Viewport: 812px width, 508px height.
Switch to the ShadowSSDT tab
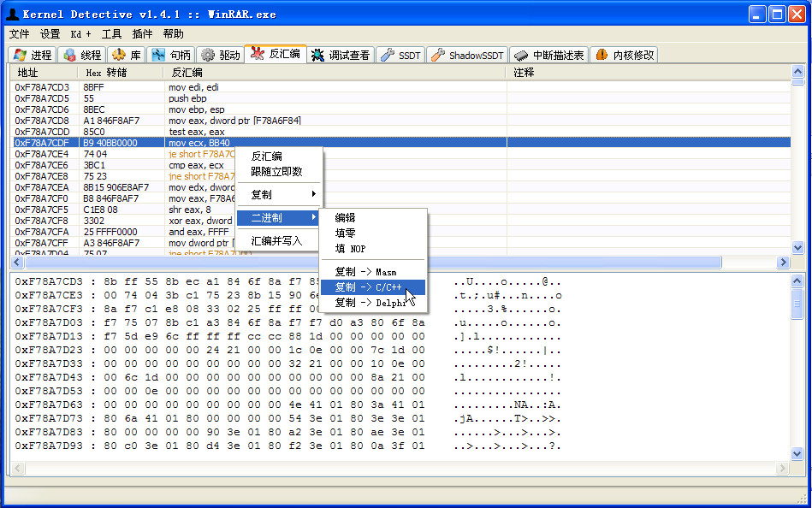tap(467, 55)
